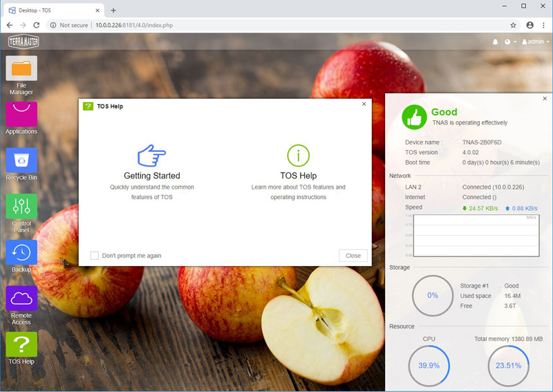This screenshot has height=392, width=553.
Task: Click the Good status heading
Action: point(444,112)
